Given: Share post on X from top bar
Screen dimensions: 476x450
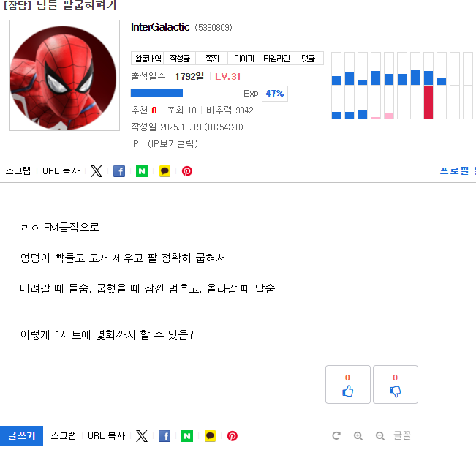Looking at the screenshot, I should (x=97, y=171).
